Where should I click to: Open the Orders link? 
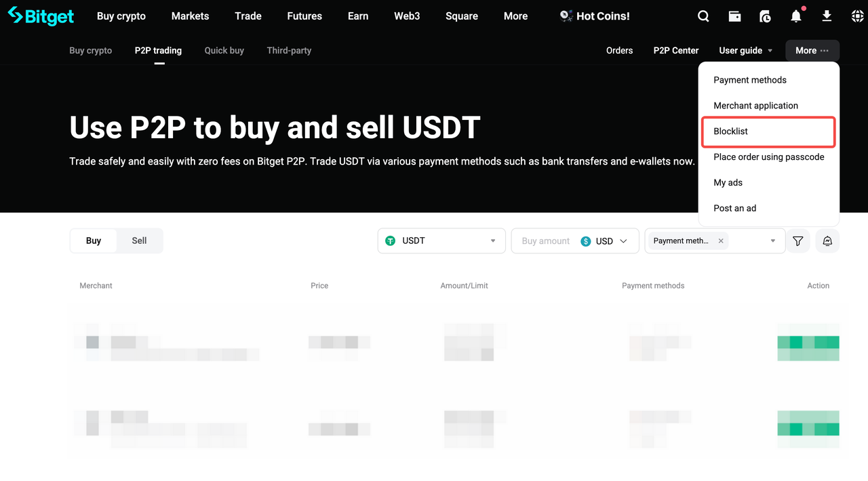pos(619,50)
